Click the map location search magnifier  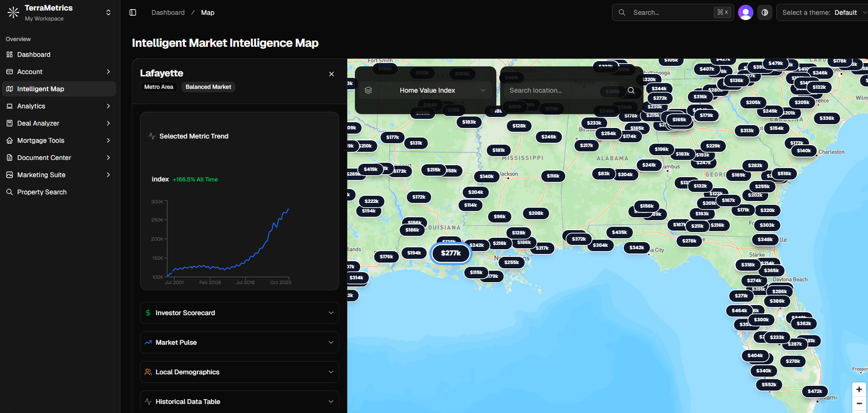pyautogui.click(x=631, y=90)
